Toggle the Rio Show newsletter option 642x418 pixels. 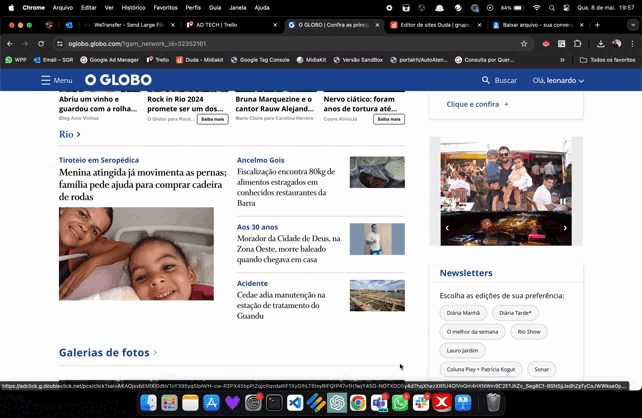point(528,331)
